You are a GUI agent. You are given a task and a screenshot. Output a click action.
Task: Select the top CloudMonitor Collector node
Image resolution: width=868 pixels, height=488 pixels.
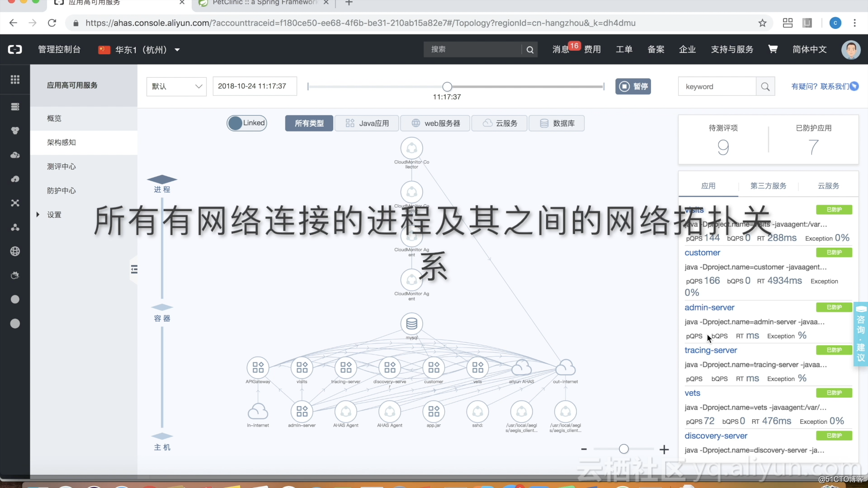click(x=411, y=148)
